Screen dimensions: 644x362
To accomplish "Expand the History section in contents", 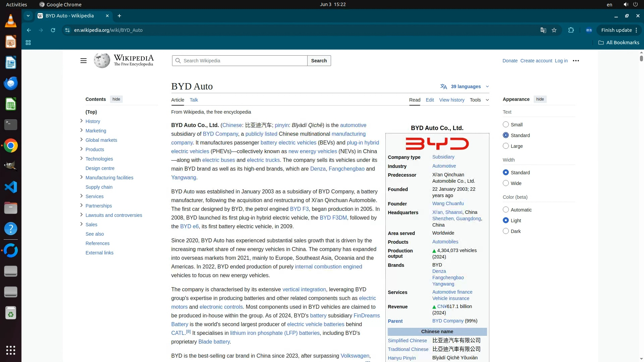I will [x=82, y=121].
